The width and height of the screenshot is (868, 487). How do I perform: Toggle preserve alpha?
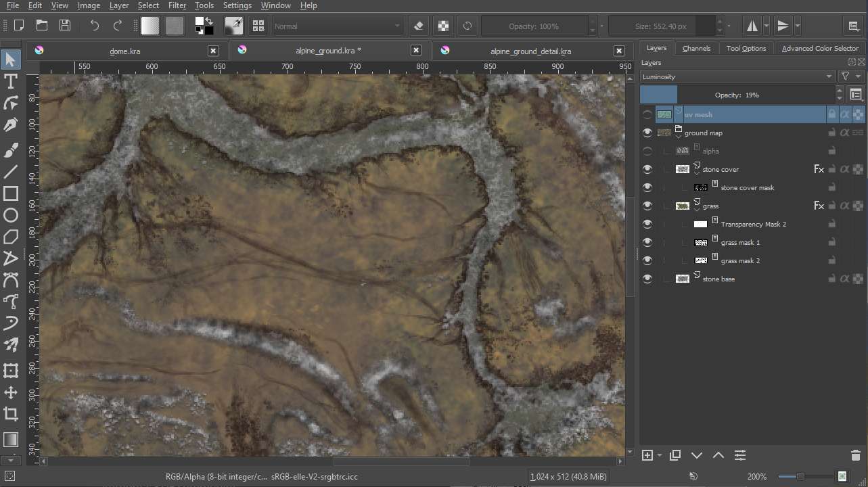click(x=443, y=26)
